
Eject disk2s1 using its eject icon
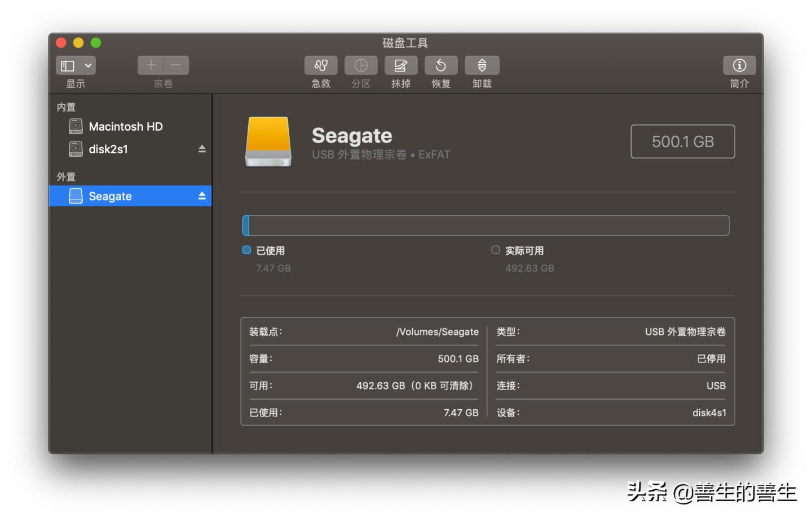coord(202,149)
